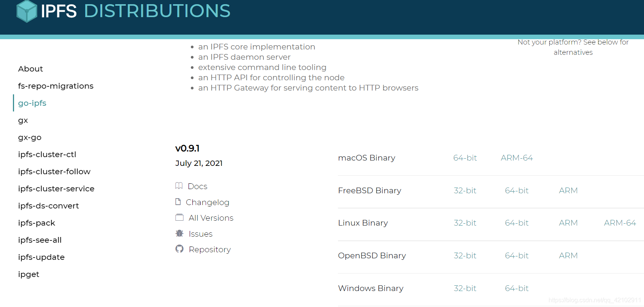Click 'an IPFS daemon server' bullet
This screenshot has height=307, width=644.
click(244, 57)
